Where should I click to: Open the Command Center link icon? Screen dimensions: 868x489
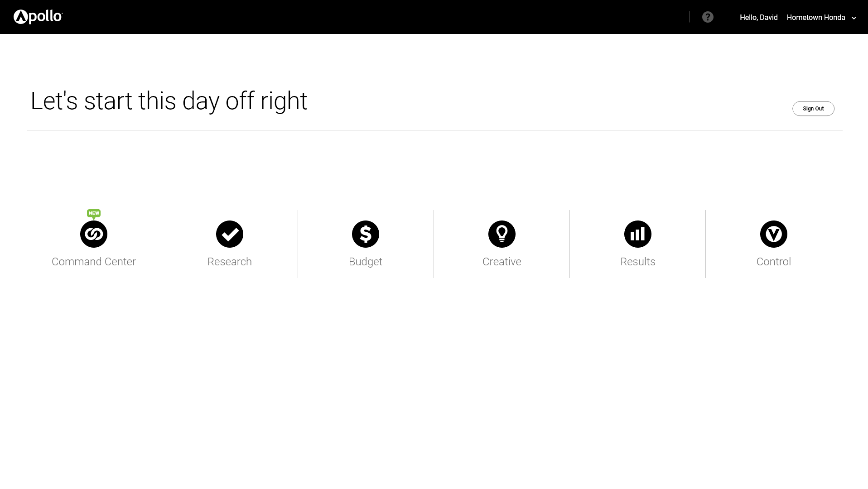pos(94,234)
